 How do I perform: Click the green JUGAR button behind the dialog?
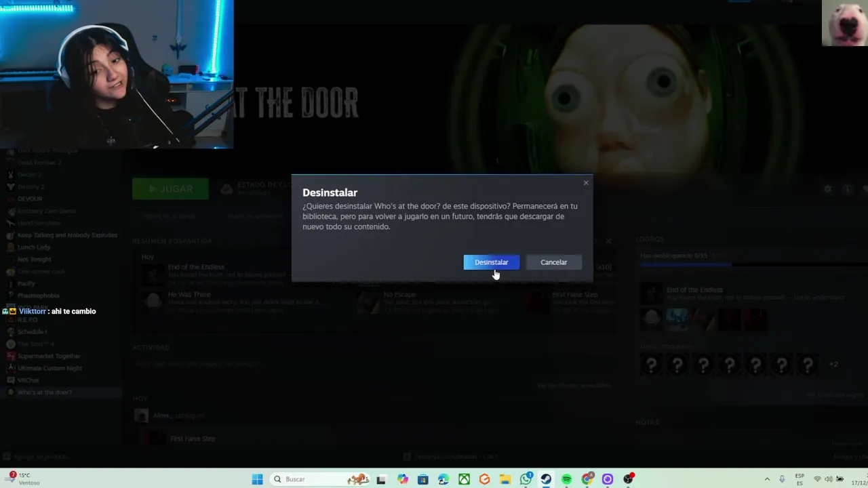click(170, 189)
